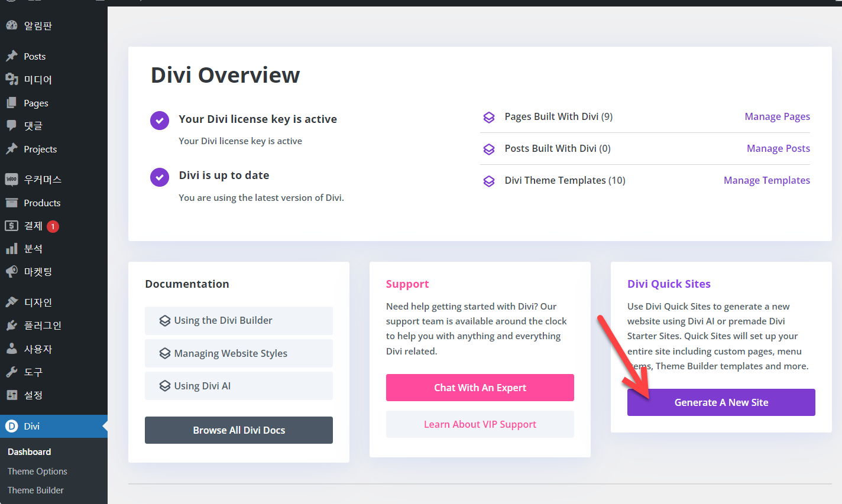Click the dashboard gauge icon beside 알림판
This screenshot has height=504, width=842.
(12, 25)
